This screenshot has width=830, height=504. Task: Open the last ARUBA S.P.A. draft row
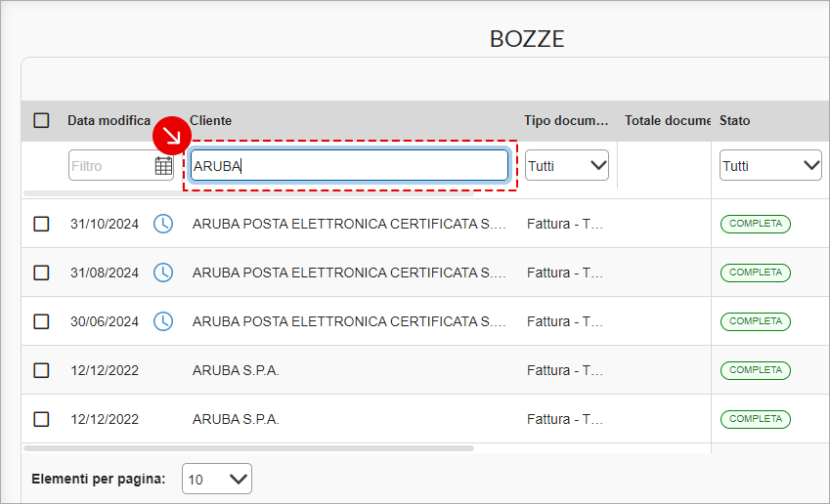236,419
